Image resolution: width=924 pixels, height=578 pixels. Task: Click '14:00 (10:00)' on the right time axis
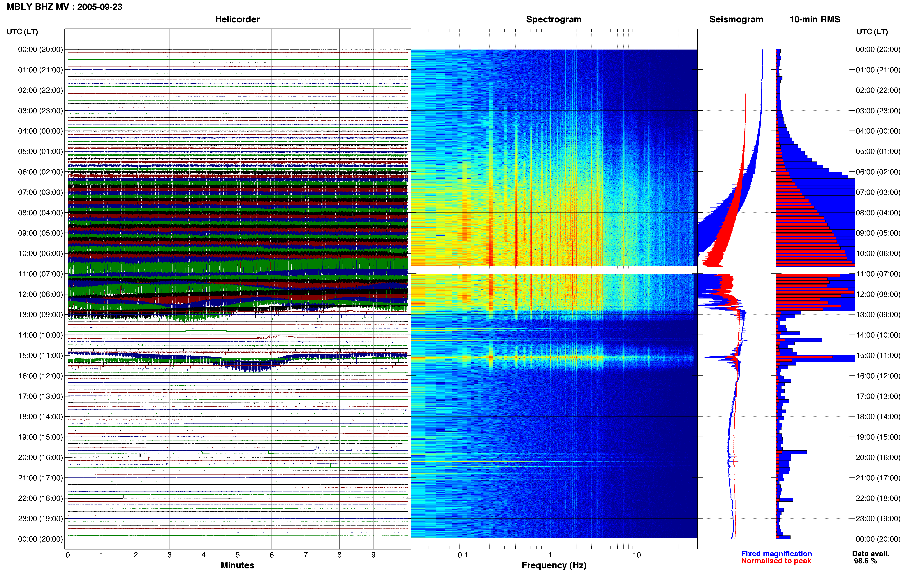tap(878, 335)
